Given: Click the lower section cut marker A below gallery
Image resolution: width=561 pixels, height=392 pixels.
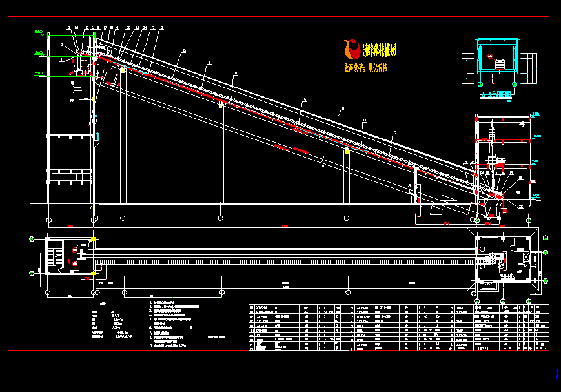Looking at the screenshot, I should click(323, 165).
